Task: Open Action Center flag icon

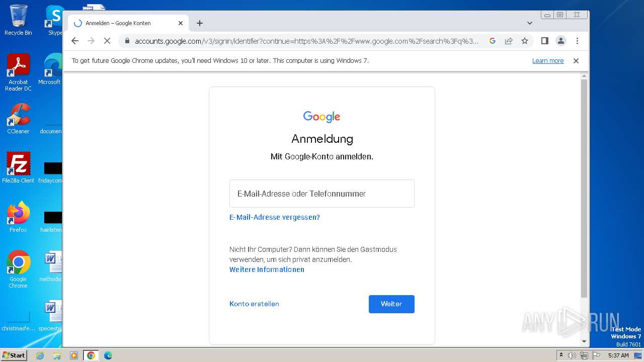Action: [x=596, y=355]
